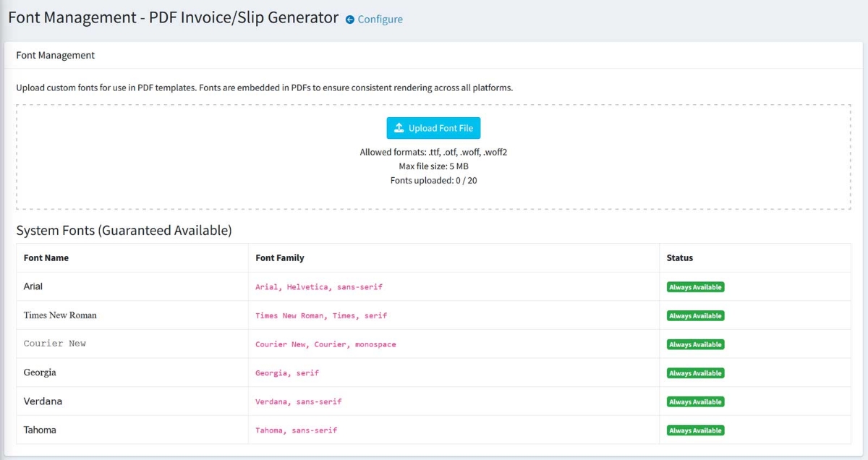Click the upload cloud icon on Upload Font File
This screenshot has height=460, width=868.
399,128
